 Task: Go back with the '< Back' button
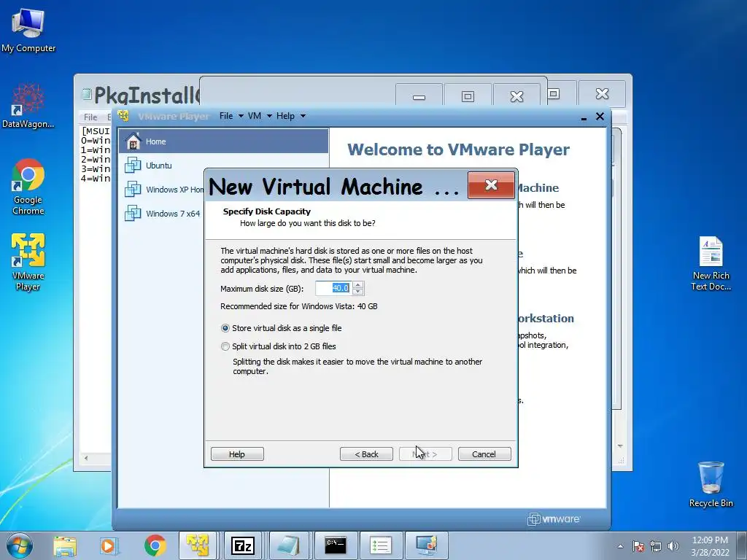[x=366, y=454]
